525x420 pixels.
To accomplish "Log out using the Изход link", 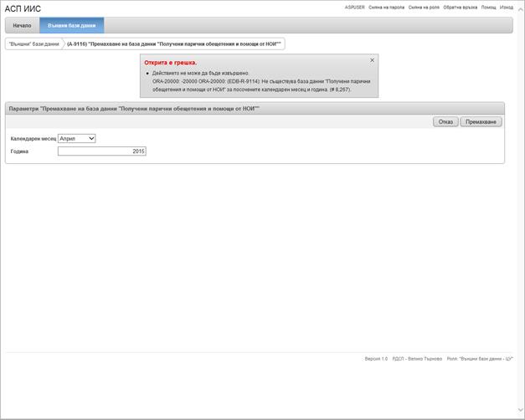I will (507, 8).
